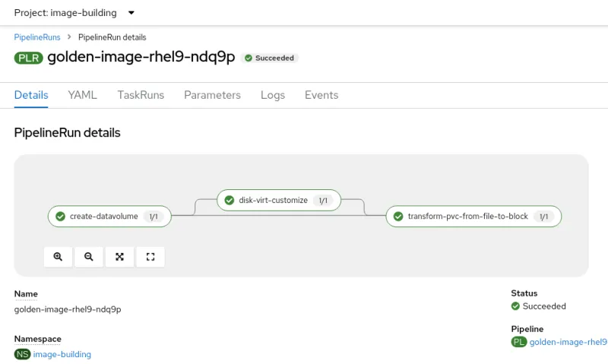Screen dimensions: 608x364
Task: Click the green PLR resource badge
Action: 29,58
